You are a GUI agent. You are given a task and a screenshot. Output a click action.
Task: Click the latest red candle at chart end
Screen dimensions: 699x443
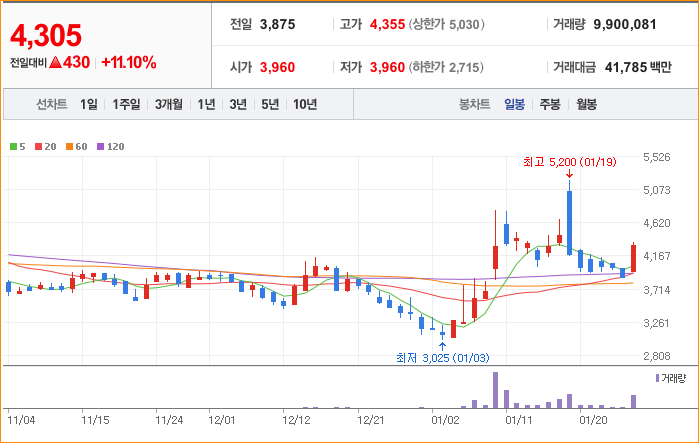(633, 258)
